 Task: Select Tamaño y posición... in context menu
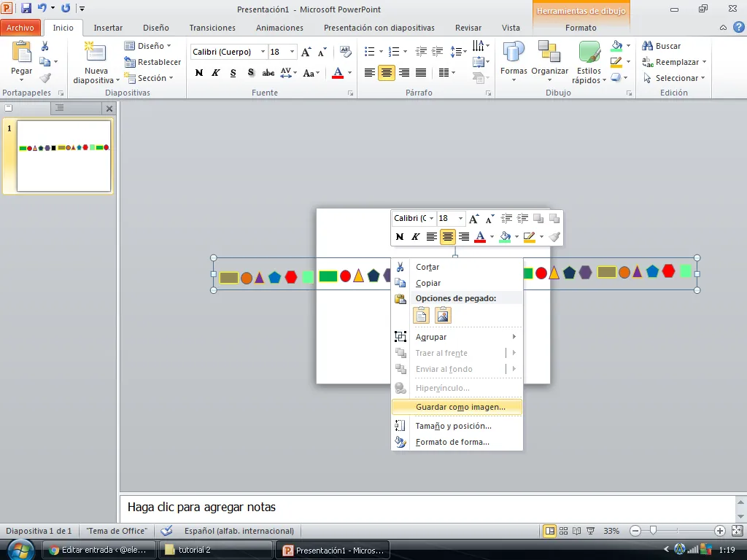coord(457,426)
